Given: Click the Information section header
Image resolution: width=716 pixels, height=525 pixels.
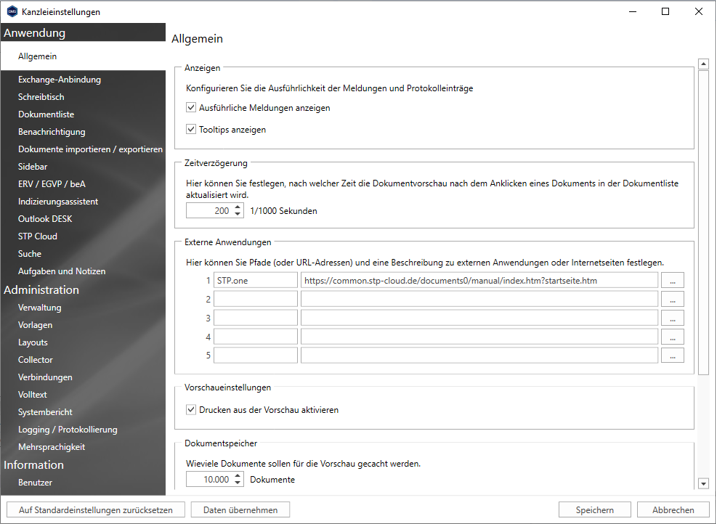Looking at the screenshot, I should [34, 465].
